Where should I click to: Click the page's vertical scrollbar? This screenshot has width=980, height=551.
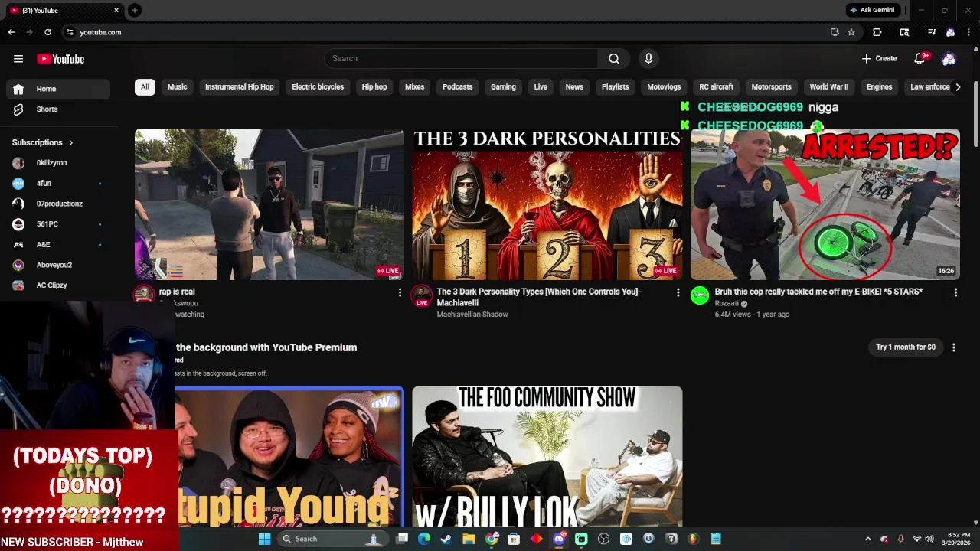coord(975,115)
